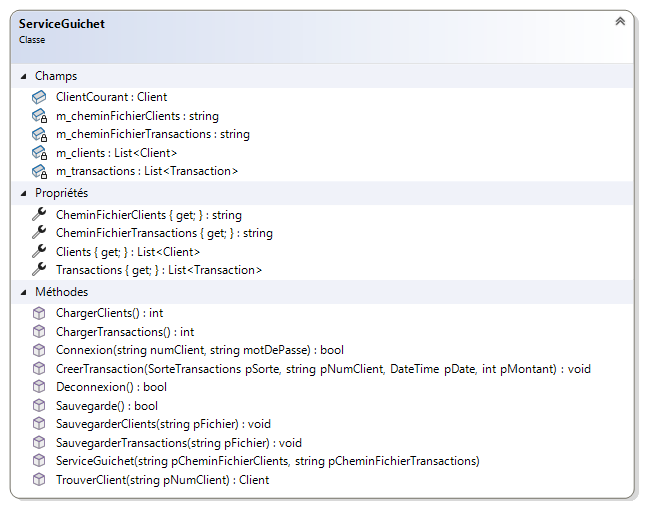The width and height of the screenshot is (646, 507).
Task: Collapse the ServiceGuichet class using the chevron
Action: tap(619, 21)
